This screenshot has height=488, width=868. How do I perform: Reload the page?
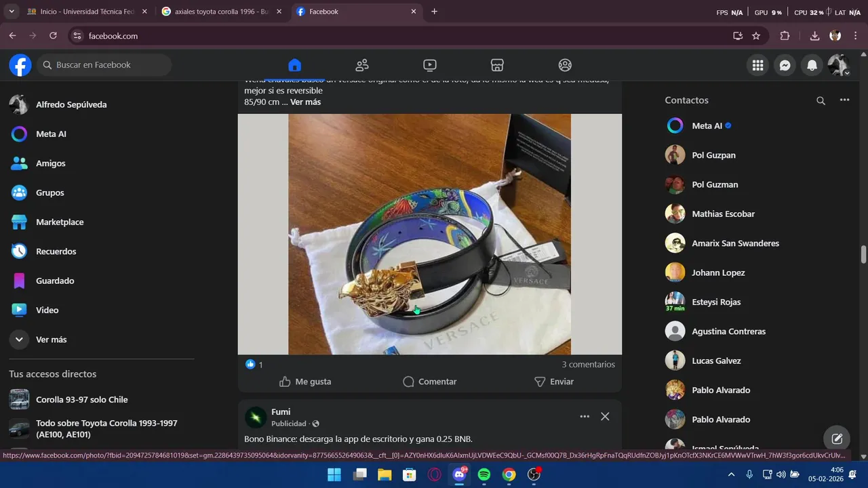[53, 36]
